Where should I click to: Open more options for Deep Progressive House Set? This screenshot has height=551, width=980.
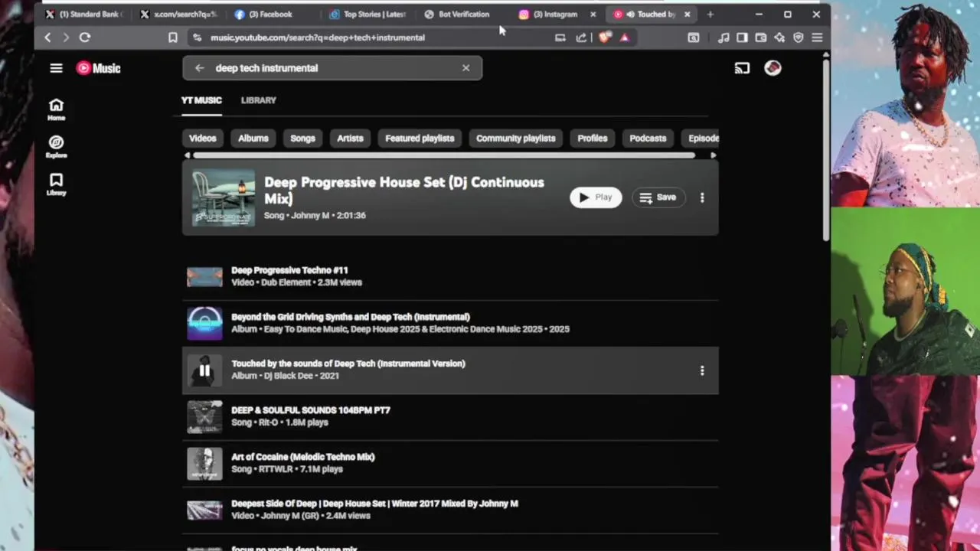[702, 197]
